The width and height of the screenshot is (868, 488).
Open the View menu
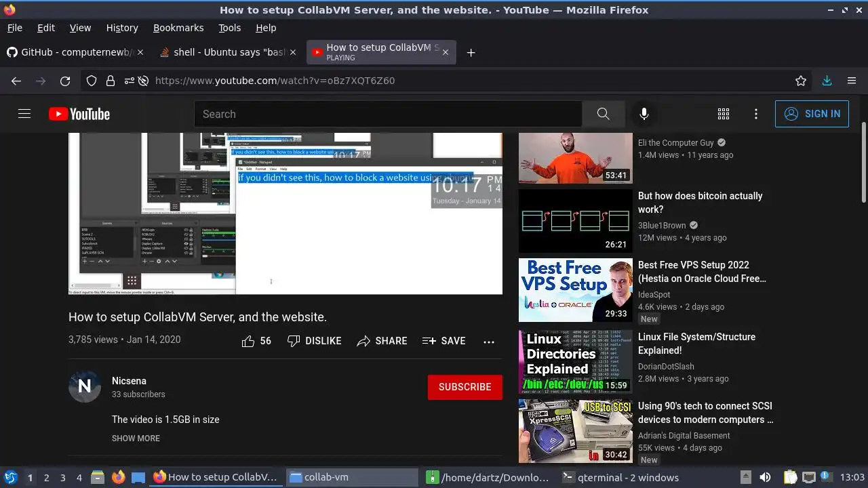80,28
